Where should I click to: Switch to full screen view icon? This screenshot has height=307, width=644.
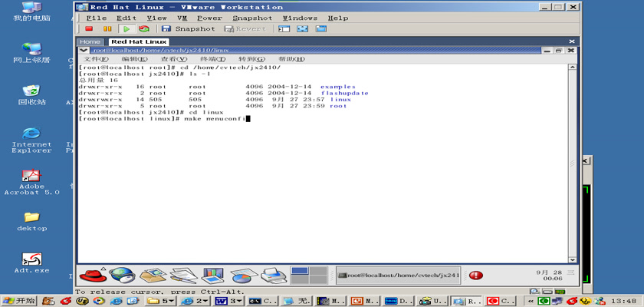tap(302, 29)
